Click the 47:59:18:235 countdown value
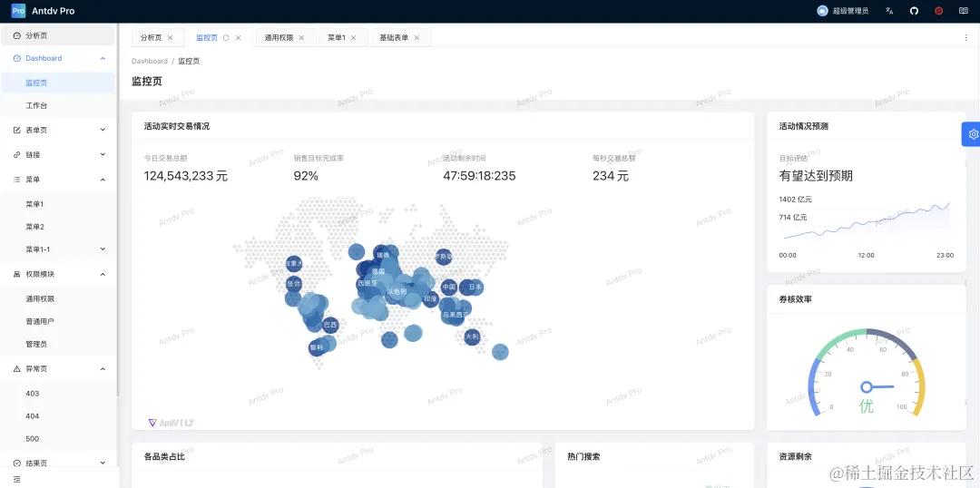Screen dimensions: 980x488 click(479, 176)
